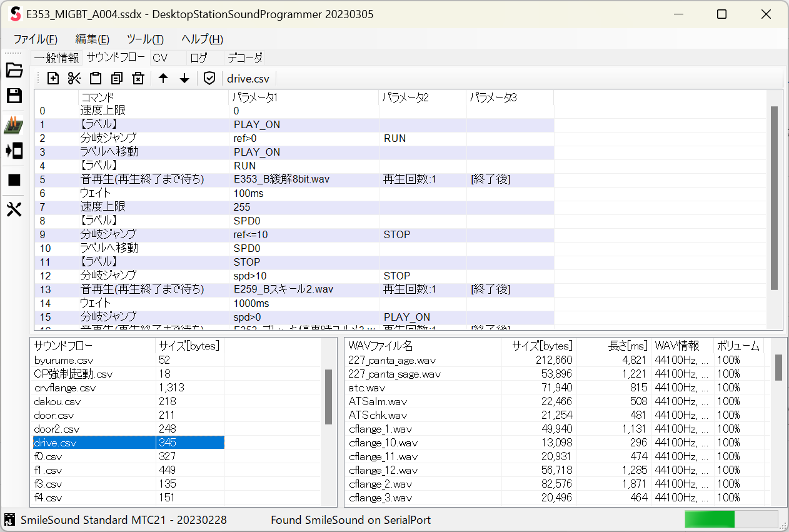The height and width of the screenshot is (532, 789).
Task: Click the shield check validate icon
Action: [209, 78]
